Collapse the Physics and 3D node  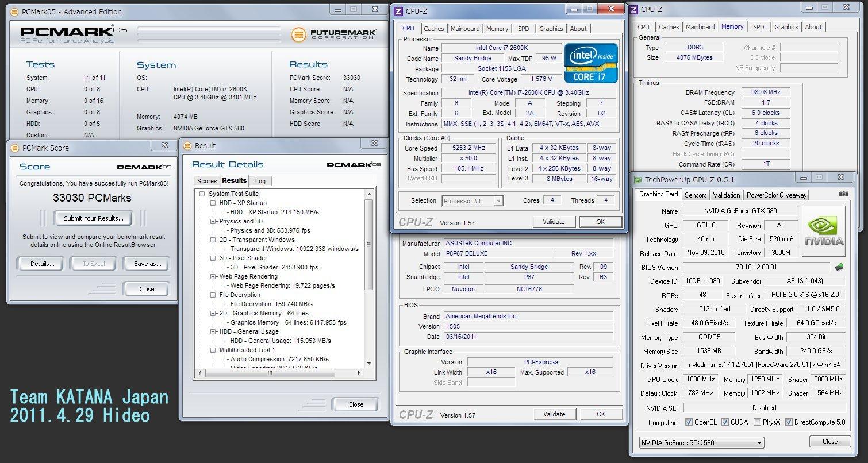coord(213,222)
